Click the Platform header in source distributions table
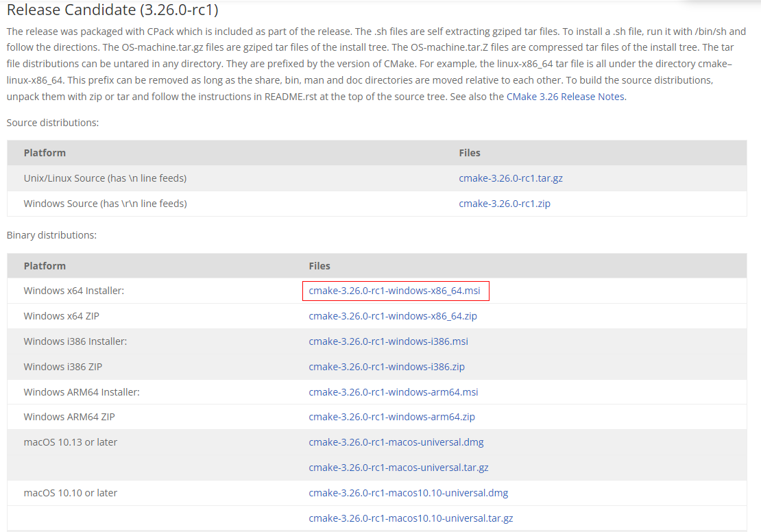Image resolution: width=761 pixels, height=532 pixels. click(45, 153)
